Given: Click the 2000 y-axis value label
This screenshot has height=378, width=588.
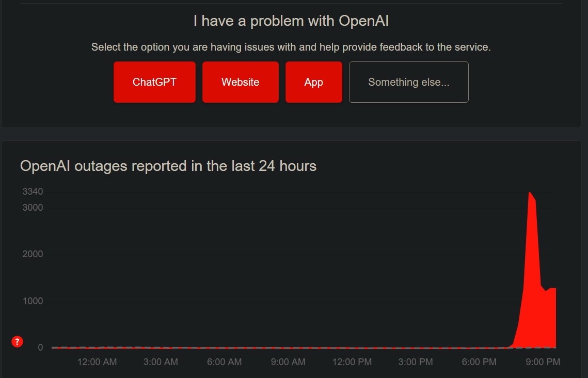Looking at the screenshot, I should click(33, 254).
